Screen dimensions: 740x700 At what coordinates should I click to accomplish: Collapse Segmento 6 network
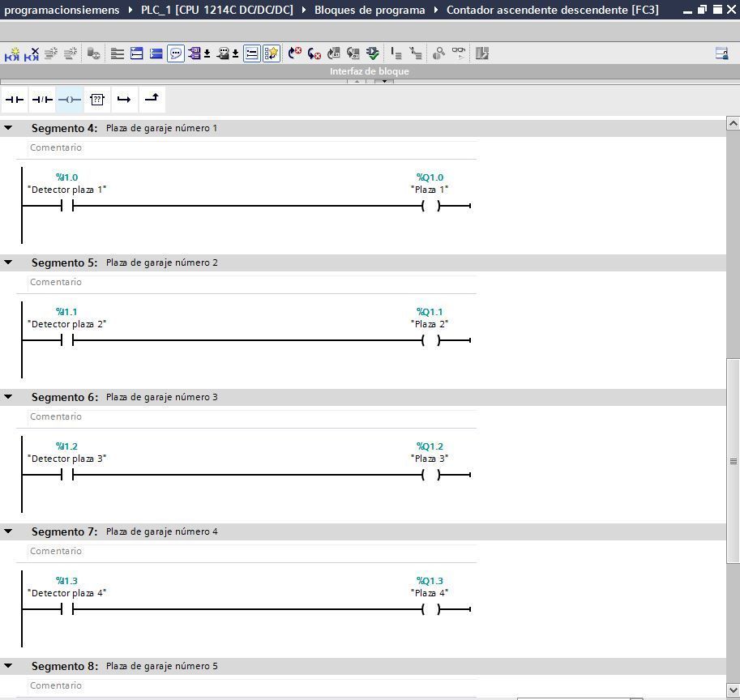tap(8, 397)
